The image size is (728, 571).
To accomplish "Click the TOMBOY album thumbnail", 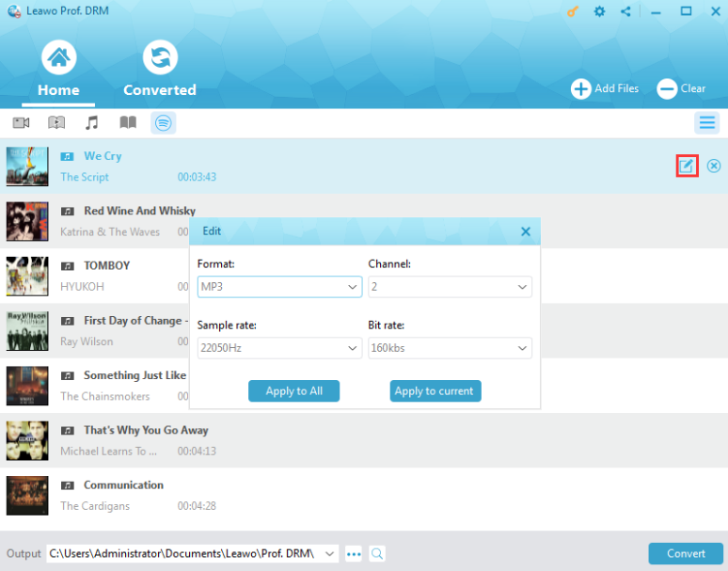I will (27, 276).
